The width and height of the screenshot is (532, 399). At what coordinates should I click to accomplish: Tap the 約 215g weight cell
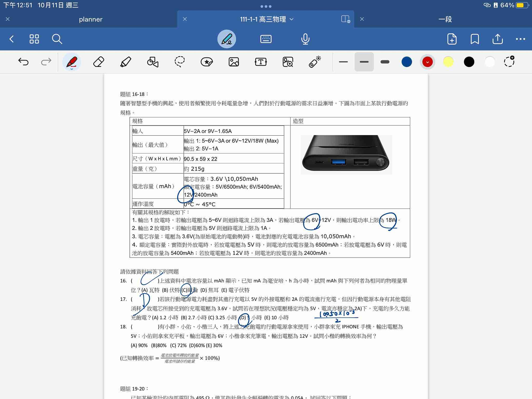coord(234,169)
